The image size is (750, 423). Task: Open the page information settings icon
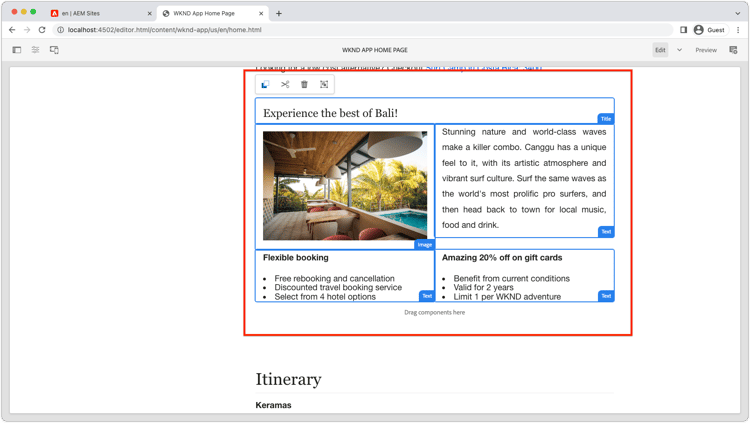point(35,50)
